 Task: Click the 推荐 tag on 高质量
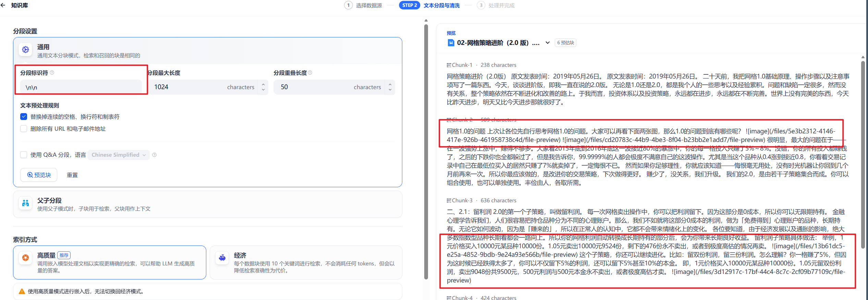[x=64, y=255]
